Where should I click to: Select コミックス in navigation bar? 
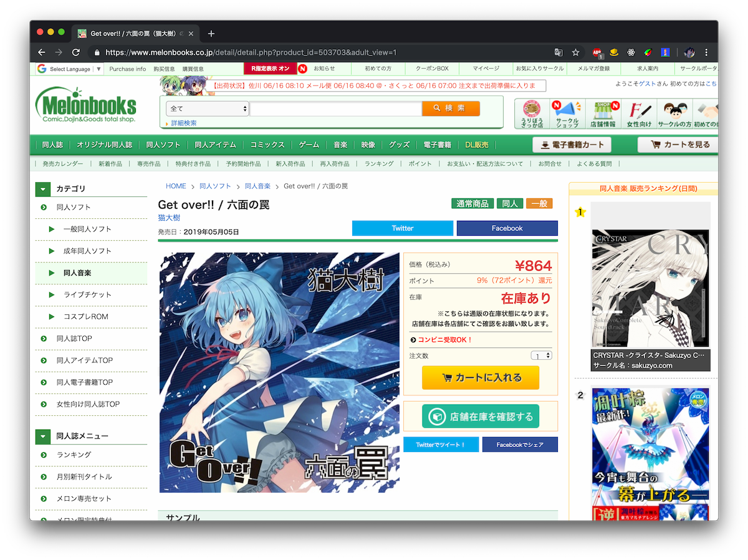(267, 145)
